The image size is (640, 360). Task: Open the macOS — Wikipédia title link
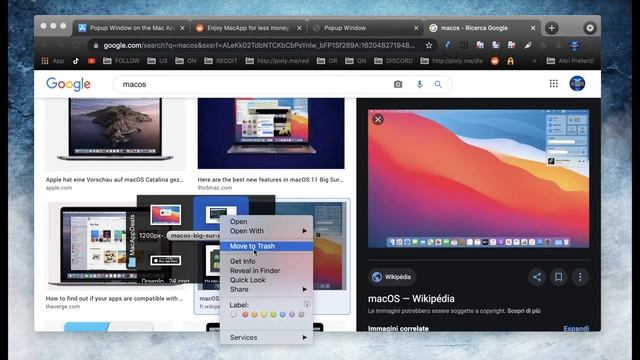coord(411,299)
